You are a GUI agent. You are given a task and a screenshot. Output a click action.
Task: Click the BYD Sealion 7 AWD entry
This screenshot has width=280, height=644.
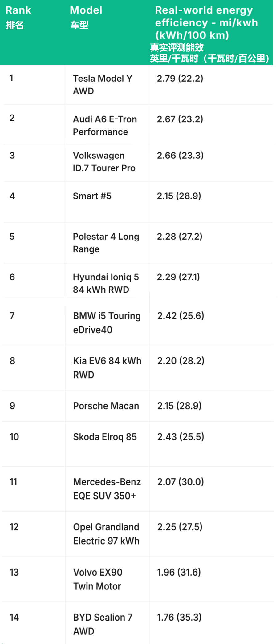coord(103,624)
